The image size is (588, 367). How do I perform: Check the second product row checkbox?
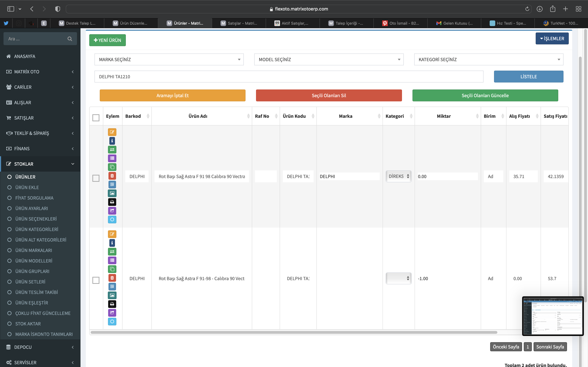[96, 280]
